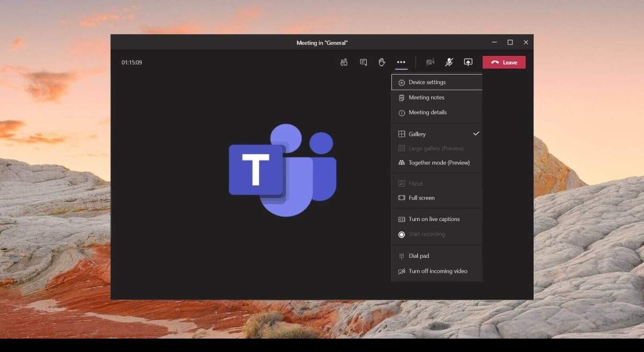Close the More actions ellipsis menu

click(401, 62)
